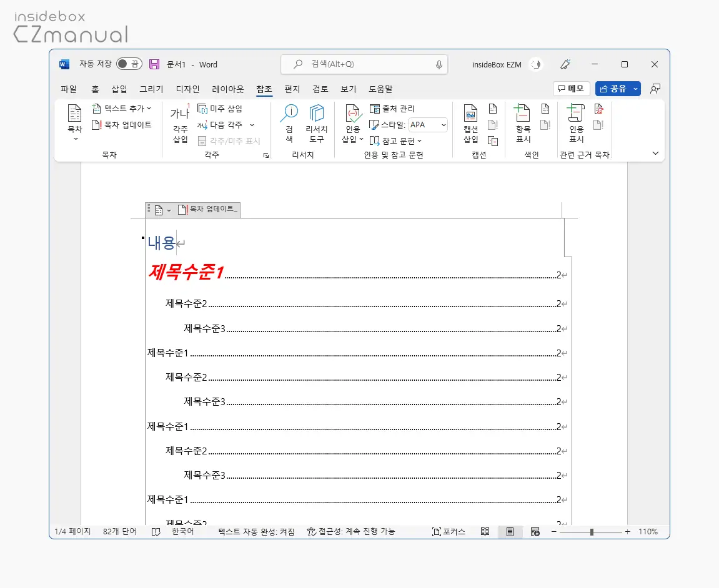
Task: Switch to web layout view icon
Action: click(535, 532)
